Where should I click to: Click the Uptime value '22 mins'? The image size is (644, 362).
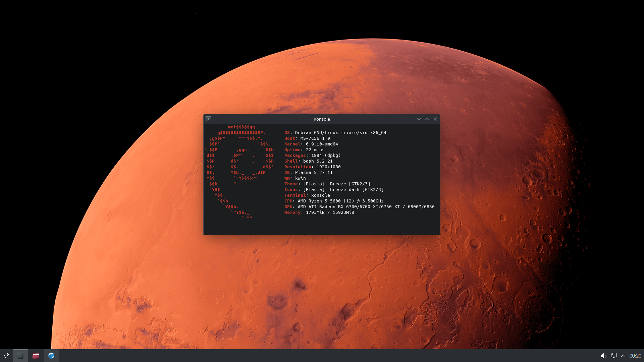[x=315, y=150]
